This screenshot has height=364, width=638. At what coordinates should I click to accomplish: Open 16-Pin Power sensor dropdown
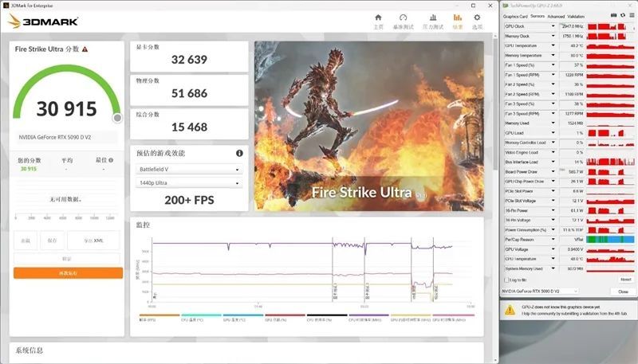553,210
